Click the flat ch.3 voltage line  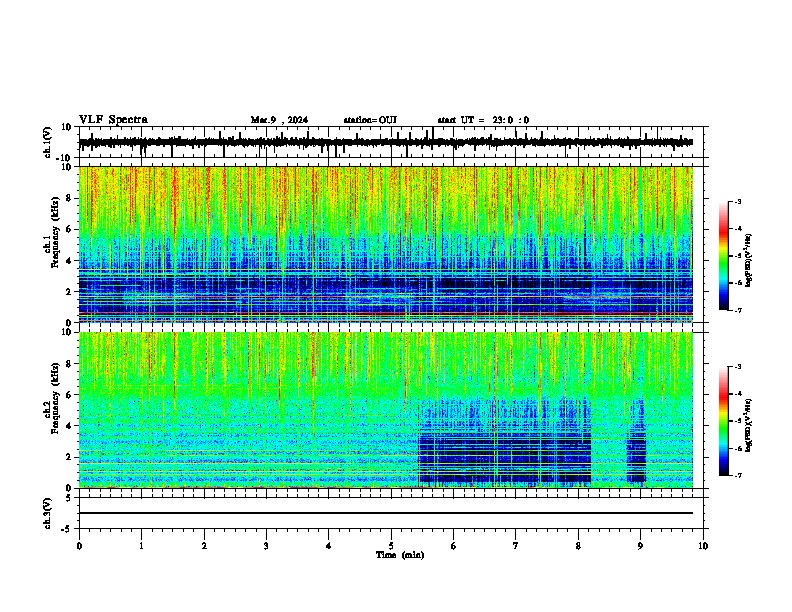[386, 513]
